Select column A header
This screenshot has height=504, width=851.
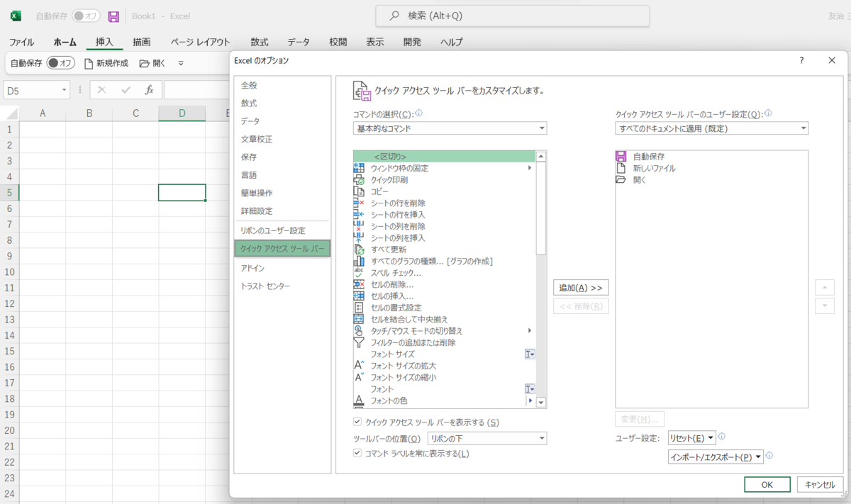pyautogui.click(x=43, y=113)
